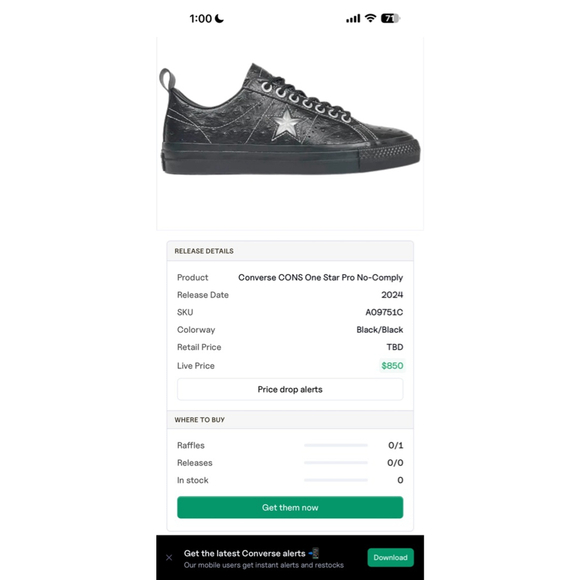Click the green Get them now button
Image resolution: width=580 pixels, height=580 pixels.
tap(290, 508)
